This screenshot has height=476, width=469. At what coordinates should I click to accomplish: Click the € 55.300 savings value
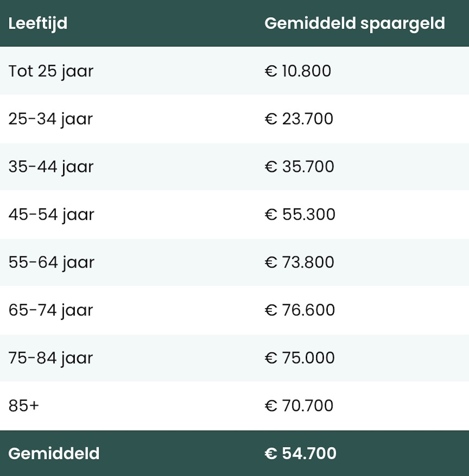point(300,214)
